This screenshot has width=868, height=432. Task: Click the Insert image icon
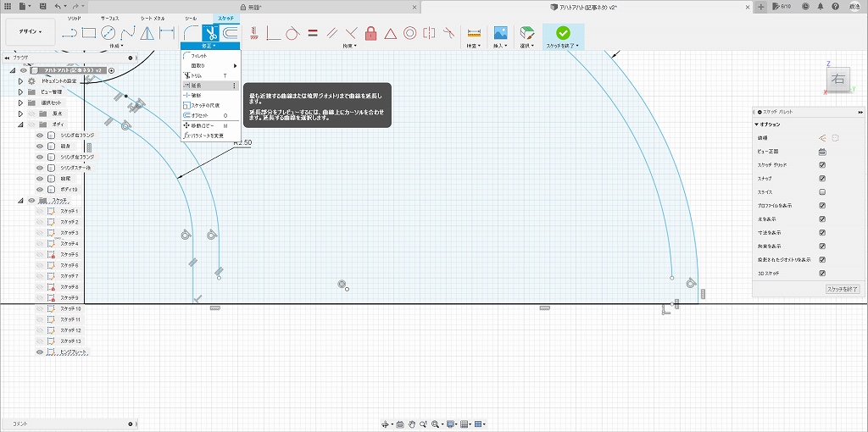[x=500, y=34]
